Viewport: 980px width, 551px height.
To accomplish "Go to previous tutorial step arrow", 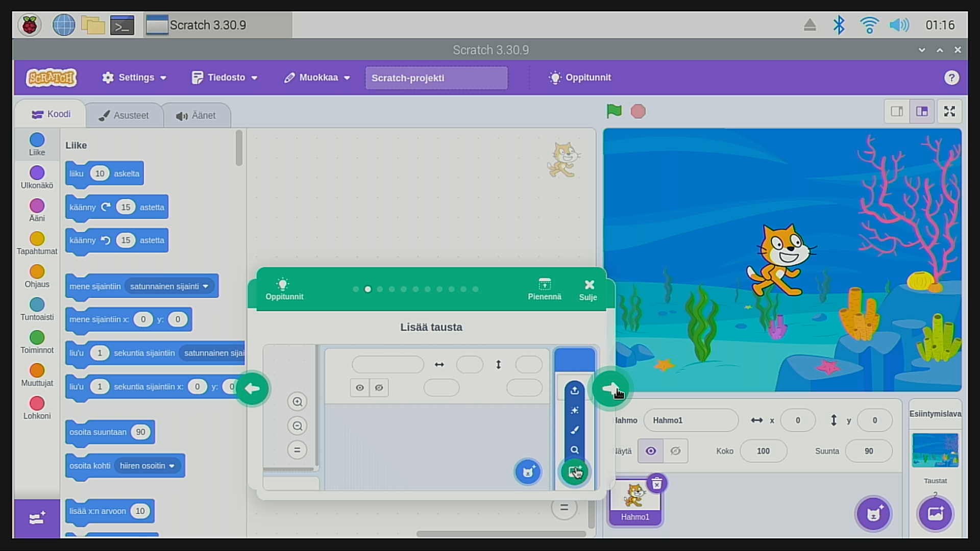I will click(252, 389).
